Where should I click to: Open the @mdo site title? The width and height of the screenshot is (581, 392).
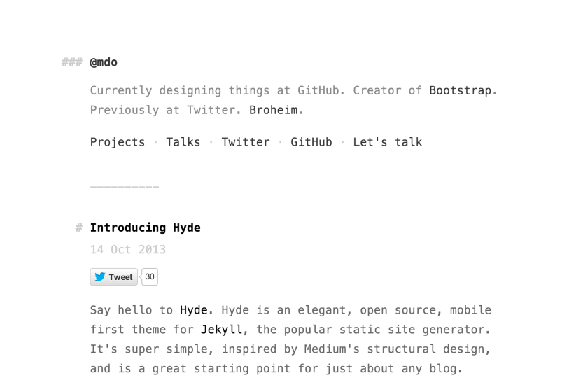(x=104, y=62)
